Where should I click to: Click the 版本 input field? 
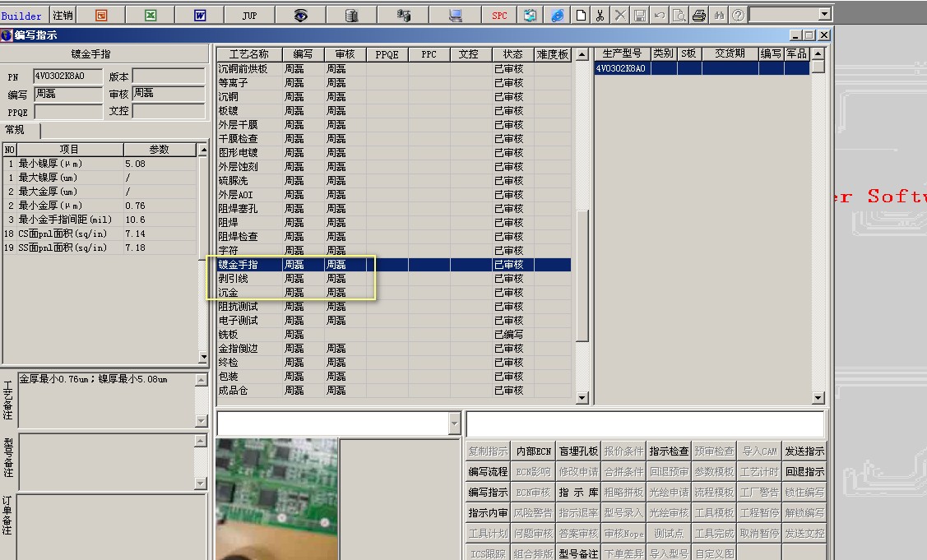(169, 76)
